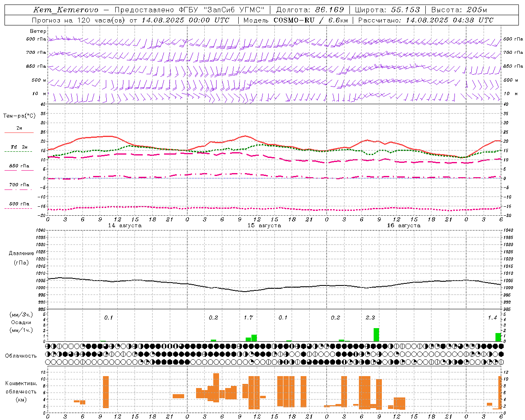Select the "15 августа" date label
The image size is (525, 420).
(x=264, y=226)
